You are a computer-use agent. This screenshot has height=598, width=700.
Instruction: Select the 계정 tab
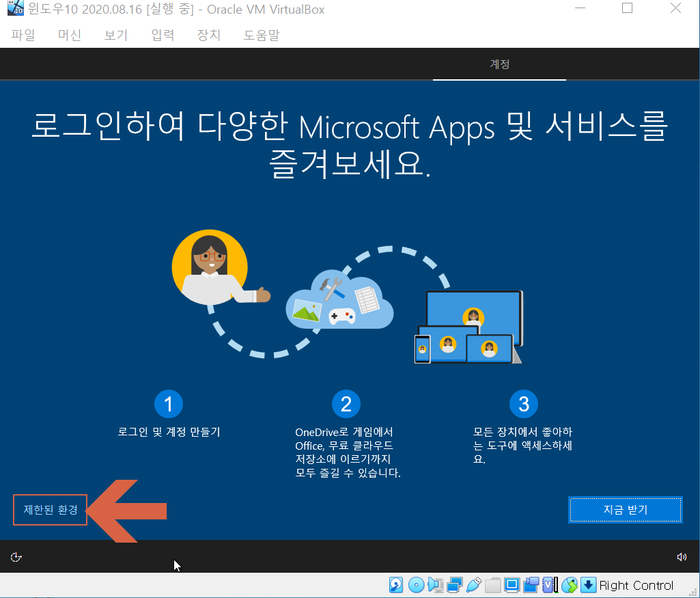pos(499,64)
